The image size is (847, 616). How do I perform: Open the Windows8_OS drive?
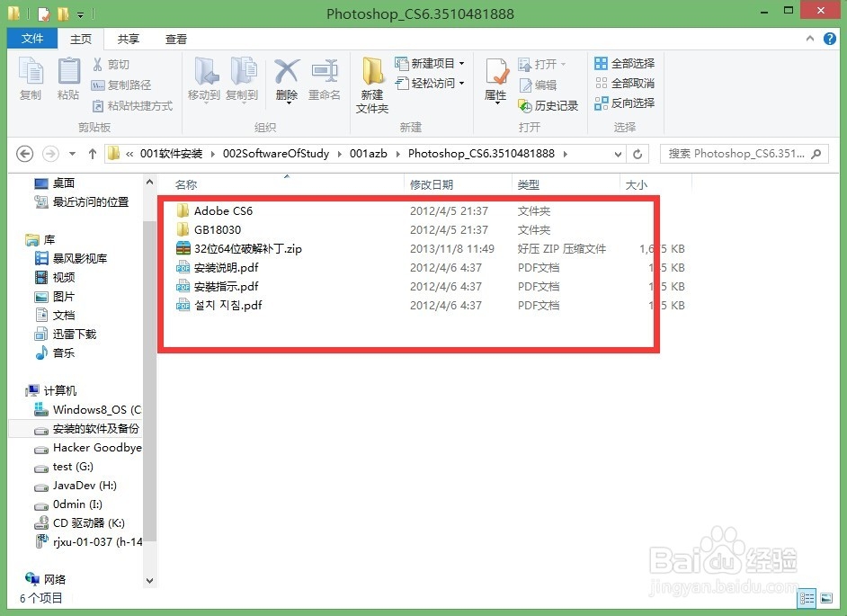(87, 409)
